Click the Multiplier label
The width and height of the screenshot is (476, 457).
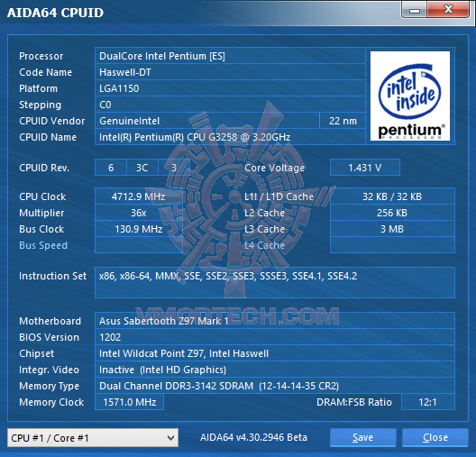(41, 213)
